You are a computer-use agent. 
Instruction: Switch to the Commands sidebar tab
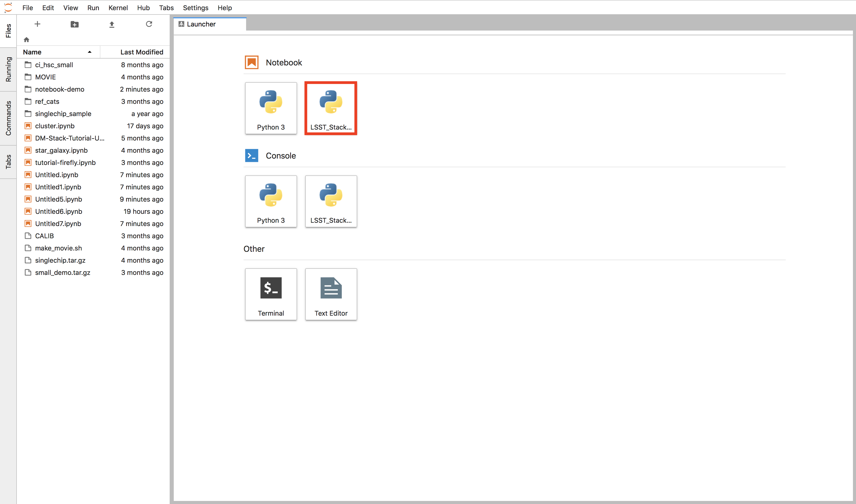click(8, 118)
